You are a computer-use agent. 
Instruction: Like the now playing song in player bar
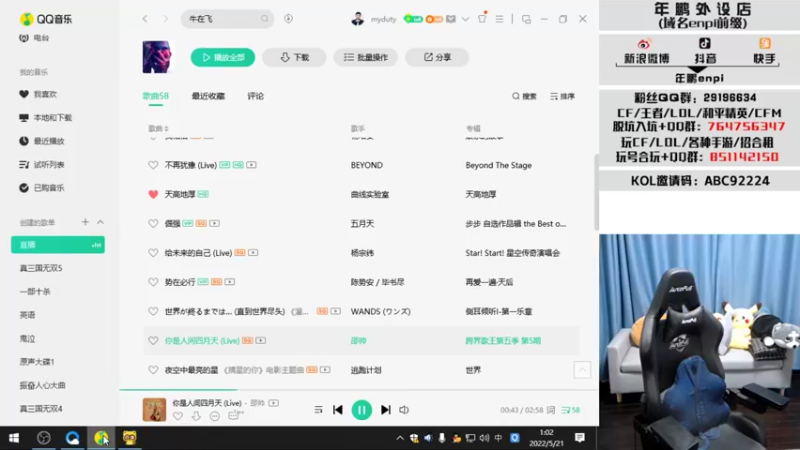[x=178, y=416]
